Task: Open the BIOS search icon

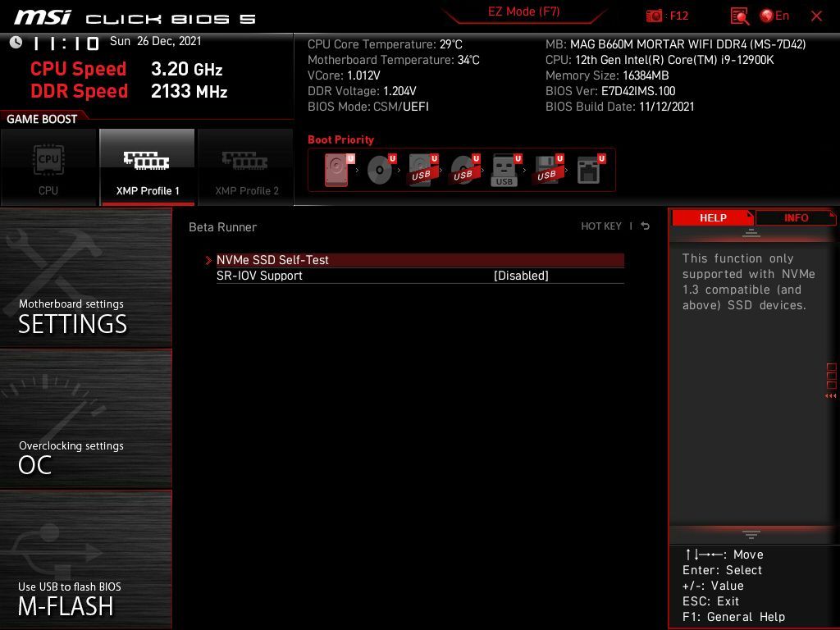Action: (x=739, y=16)
